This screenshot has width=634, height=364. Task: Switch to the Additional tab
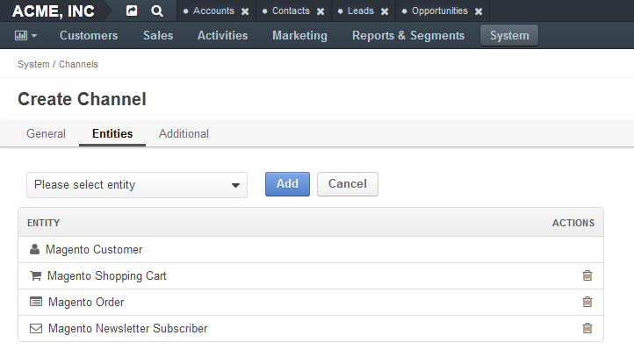pos(184,133)
